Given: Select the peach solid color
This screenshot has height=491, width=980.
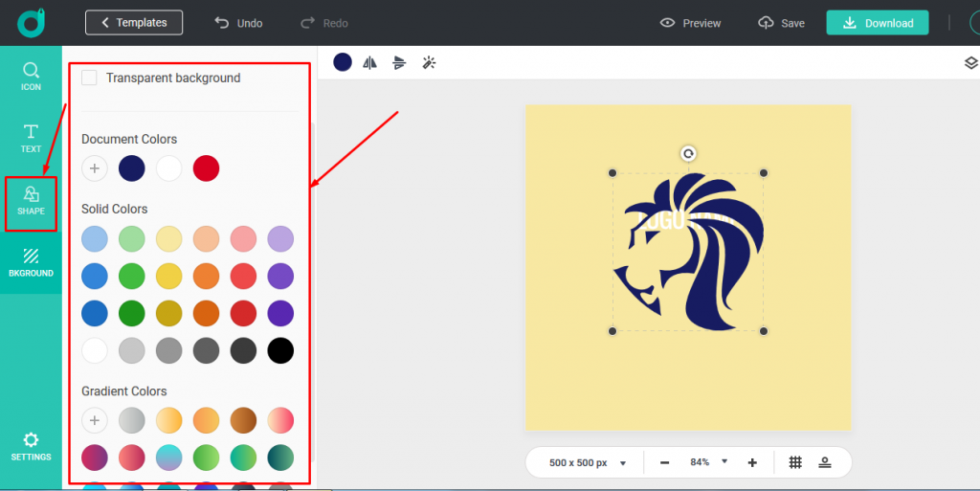Looking at the screenshot, I should pos(207,239).
